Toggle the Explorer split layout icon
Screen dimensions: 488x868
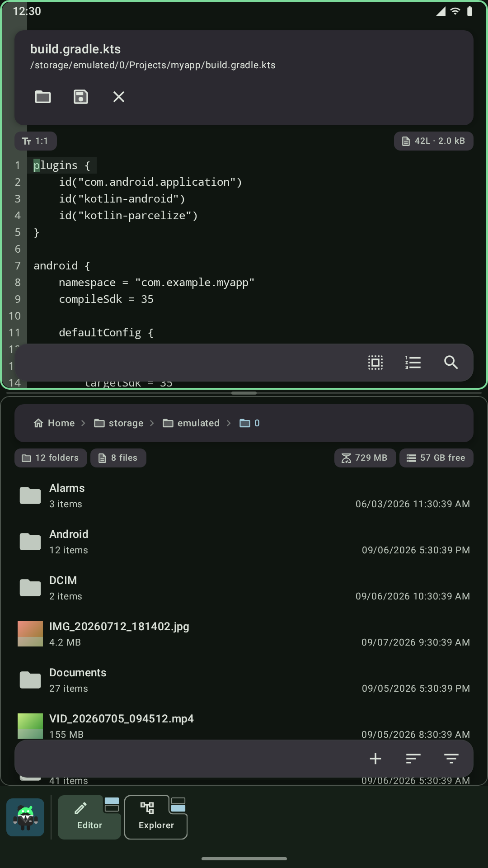click(178, 805)
